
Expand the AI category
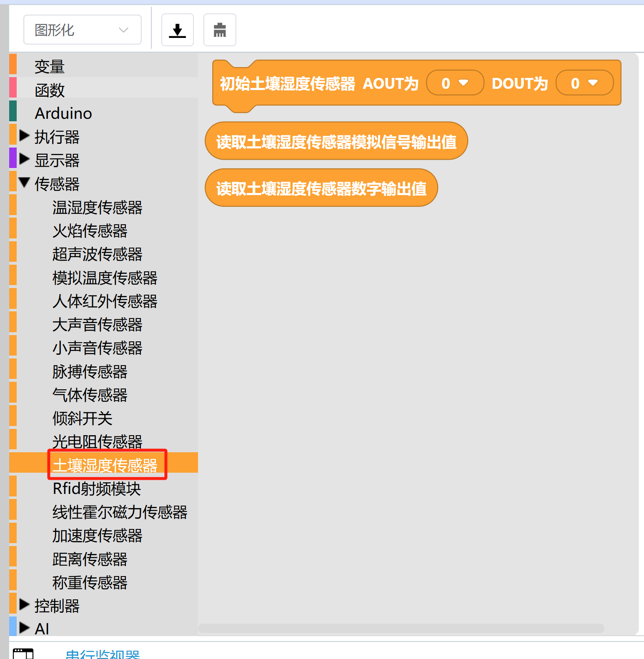point(25,628)
